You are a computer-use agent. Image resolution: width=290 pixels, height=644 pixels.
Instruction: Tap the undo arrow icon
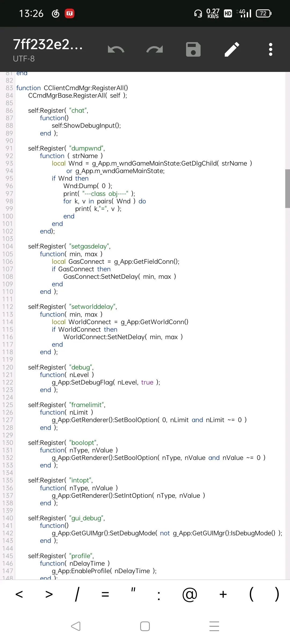116,49
